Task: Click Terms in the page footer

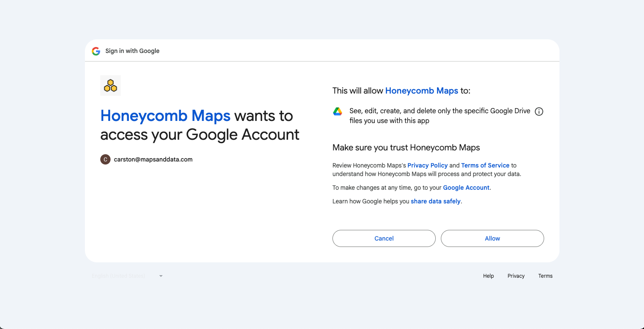Action: pyautogui.click(x=545, y=276)
